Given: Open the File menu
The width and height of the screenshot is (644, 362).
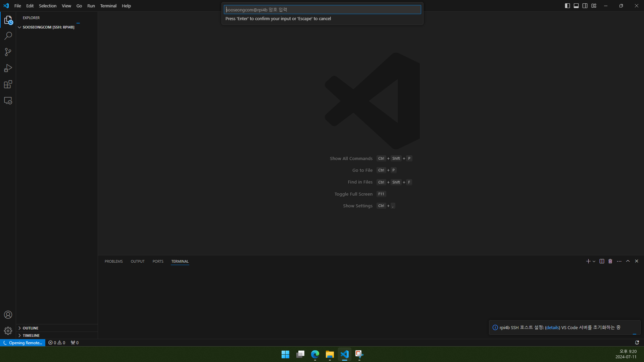Looking at the screenshot, I should click(x=18, y=6).
